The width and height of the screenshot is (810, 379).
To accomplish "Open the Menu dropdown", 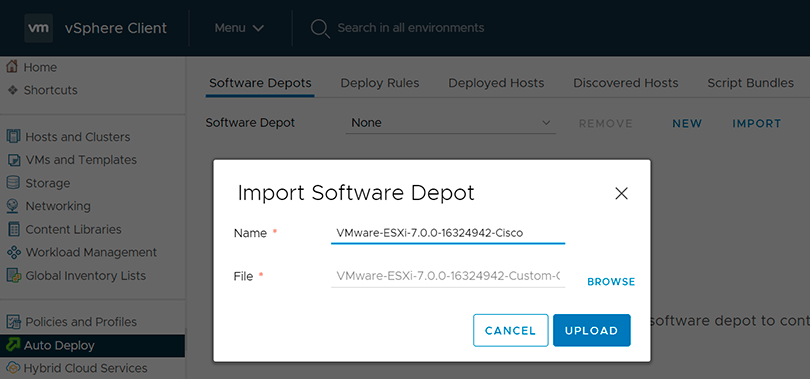I will pos(239,28).
